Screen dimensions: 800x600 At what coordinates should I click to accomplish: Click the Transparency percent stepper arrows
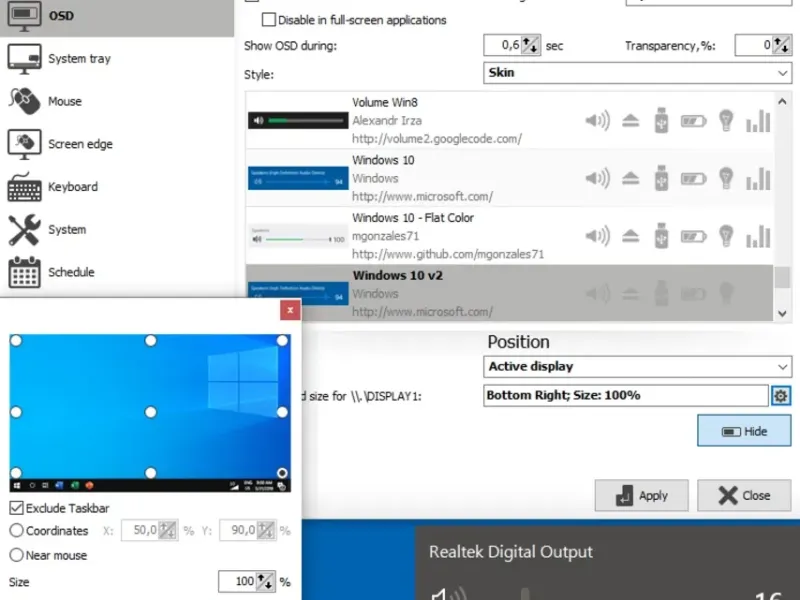pos(782,45)
